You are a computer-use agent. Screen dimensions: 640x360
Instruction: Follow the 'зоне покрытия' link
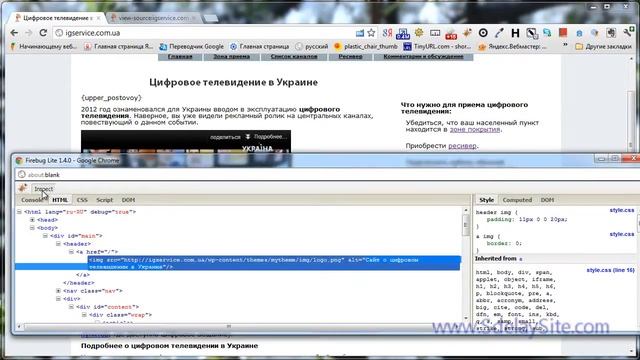475,129
